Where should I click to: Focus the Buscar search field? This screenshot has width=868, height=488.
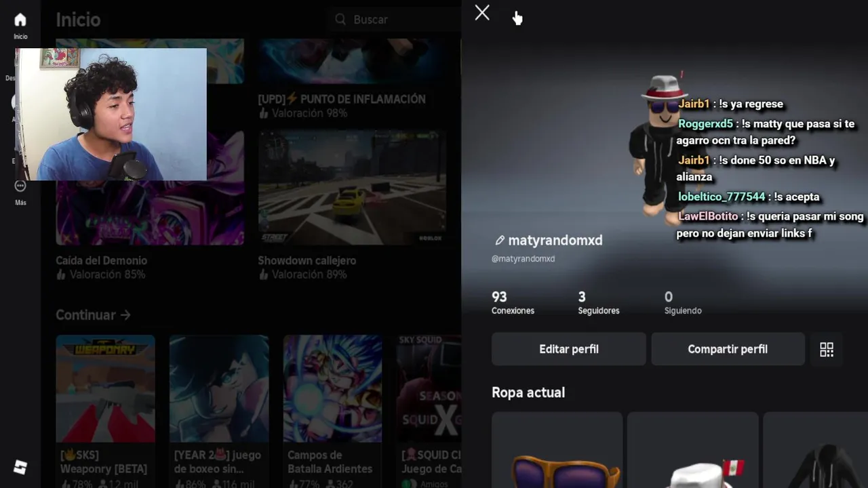click(393, 20)
